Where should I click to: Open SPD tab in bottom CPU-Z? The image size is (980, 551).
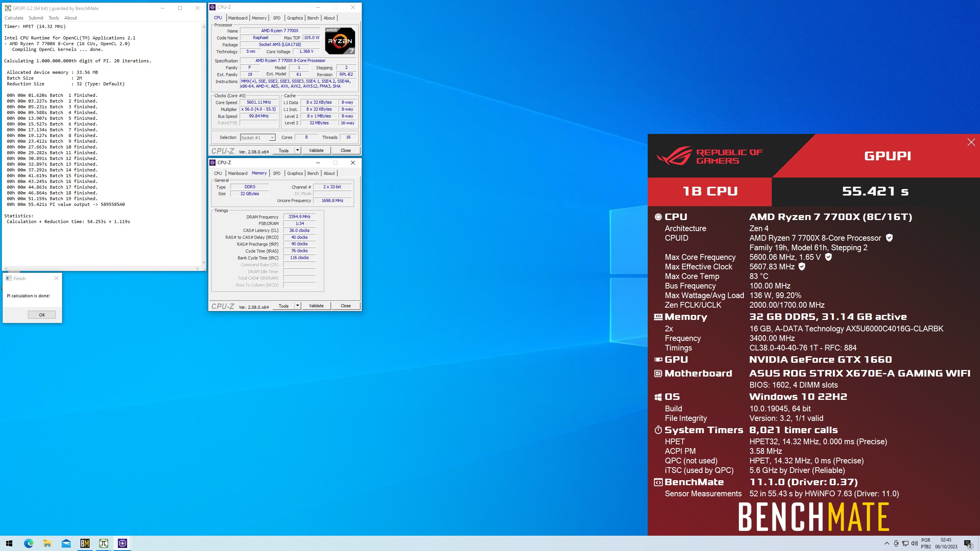[x=276, y=173]
